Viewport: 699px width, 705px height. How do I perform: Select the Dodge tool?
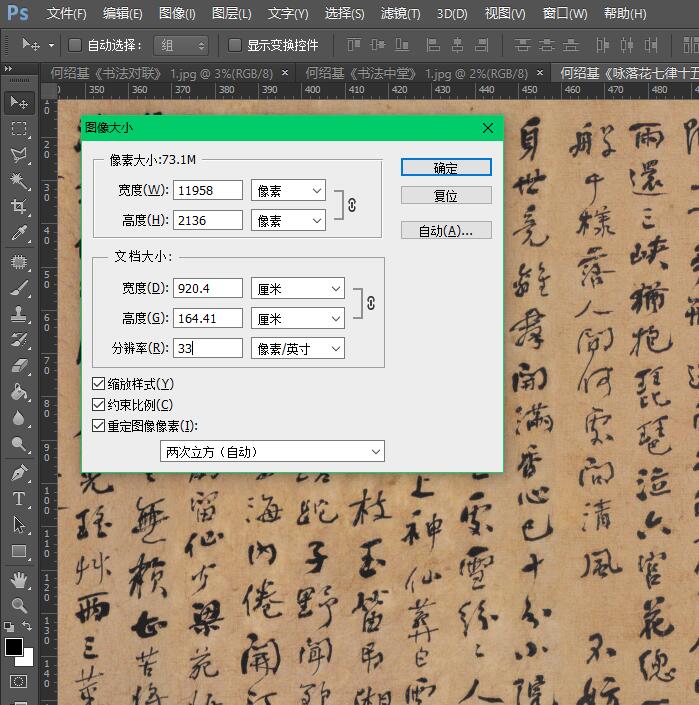point(19,444)
